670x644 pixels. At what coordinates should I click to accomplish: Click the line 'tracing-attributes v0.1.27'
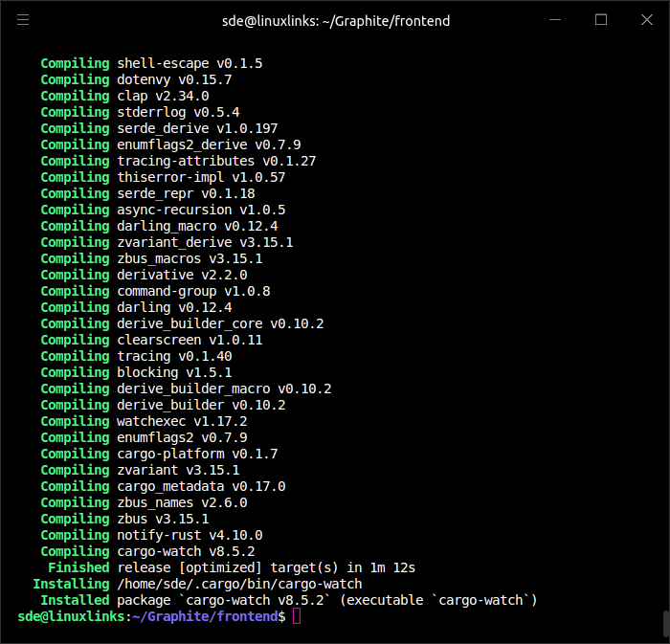216,161
